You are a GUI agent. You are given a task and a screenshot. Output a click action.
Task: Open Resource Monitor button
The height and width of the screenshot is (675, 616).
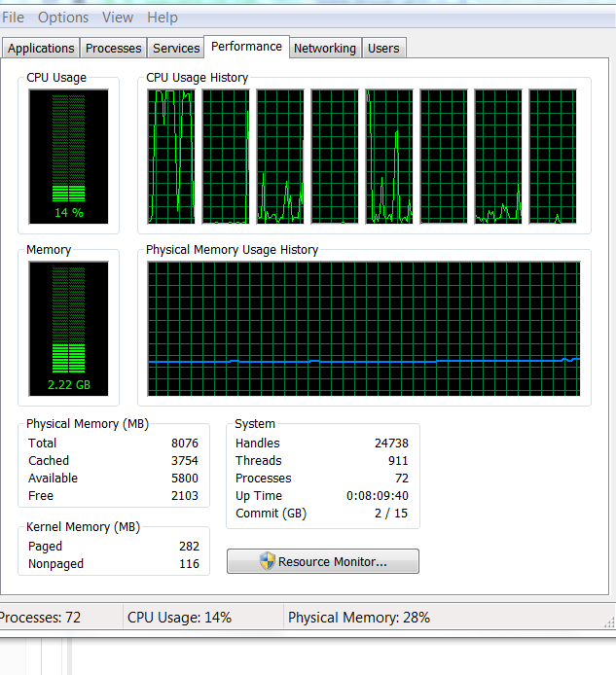[323, 561]
